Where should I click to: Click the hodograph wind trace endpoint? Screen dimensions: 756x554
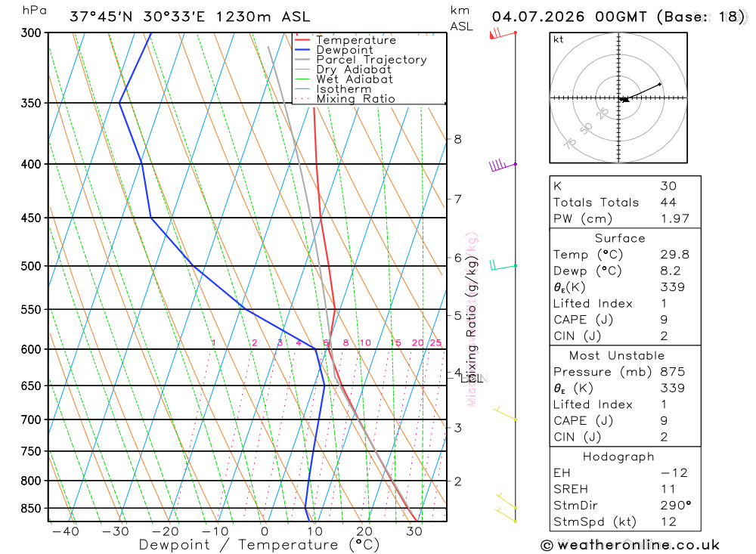[x=659, y=85]
